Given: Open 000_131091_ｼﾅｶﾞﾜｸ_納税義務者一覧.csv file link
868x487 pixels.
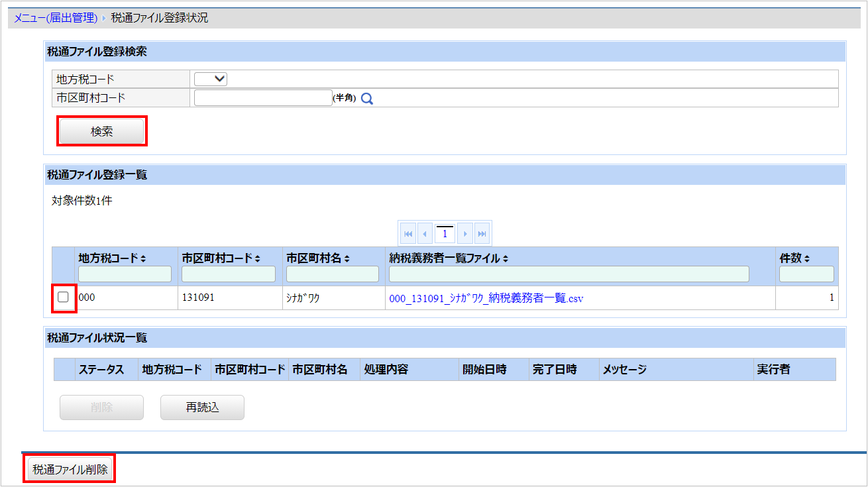Looking at the screenshot, I should click(486, 299).
